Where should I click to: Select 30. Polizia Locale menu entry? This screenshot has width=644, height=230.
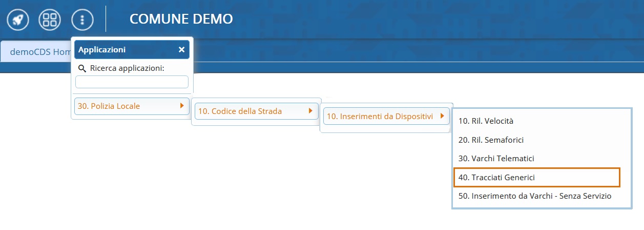[132, 106]
